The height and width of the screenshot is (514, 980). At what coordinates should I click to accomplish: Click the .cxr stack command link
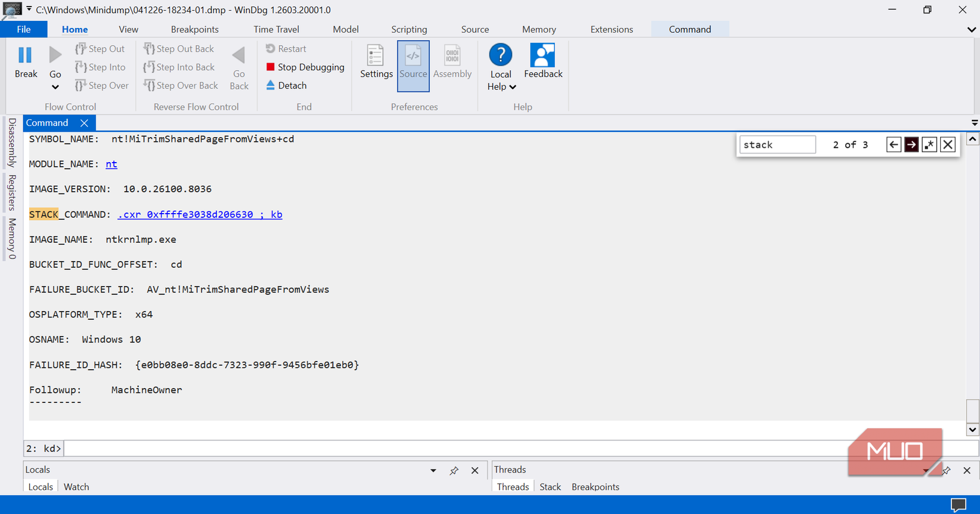(x=200, y=214)
